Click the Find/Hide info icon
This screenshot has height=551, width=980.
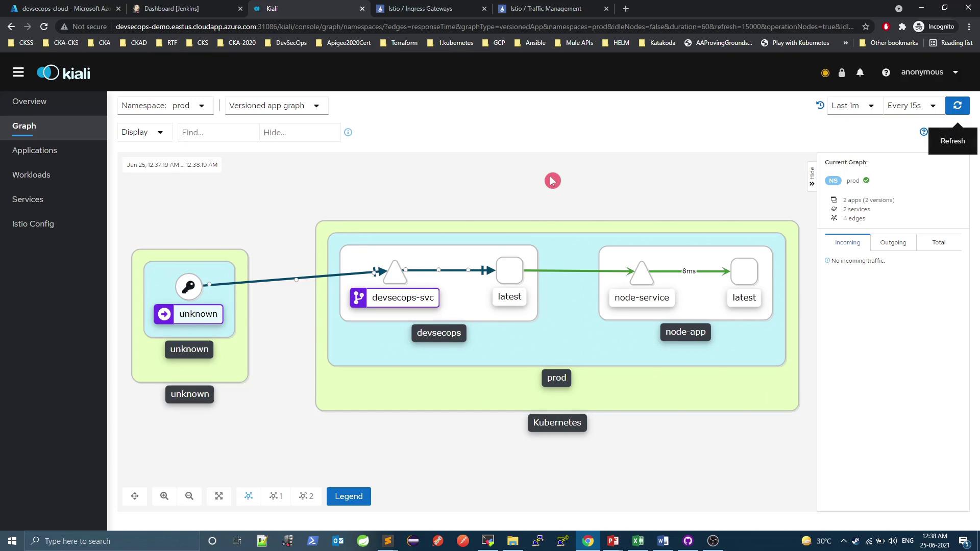pos(348,132)
